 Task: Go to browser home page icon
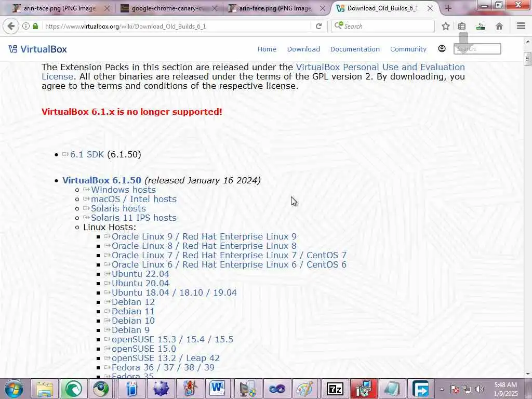[499, 26]
